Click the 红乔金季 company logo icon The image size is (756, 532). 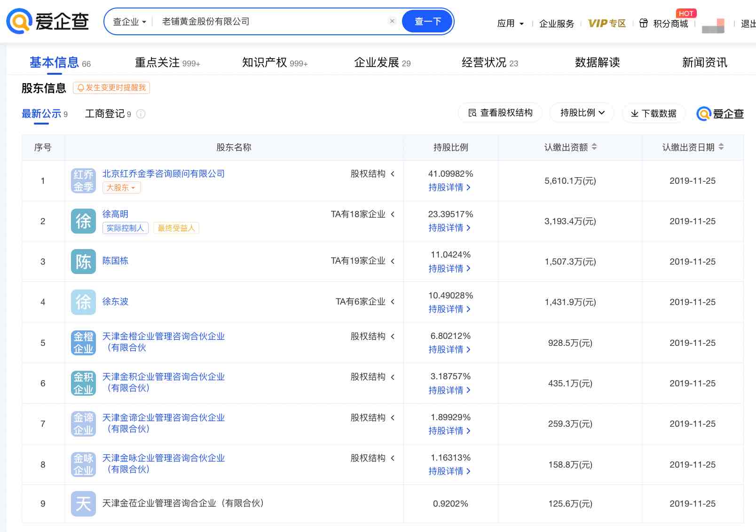pos(83,180)
